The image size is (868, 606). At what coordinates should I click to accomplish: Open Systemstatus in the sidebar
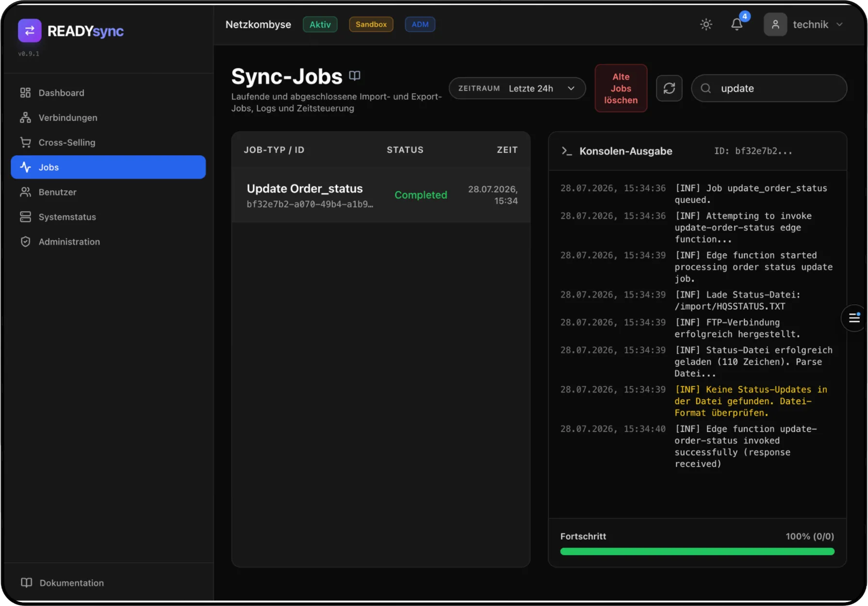[x=108, y=217]
